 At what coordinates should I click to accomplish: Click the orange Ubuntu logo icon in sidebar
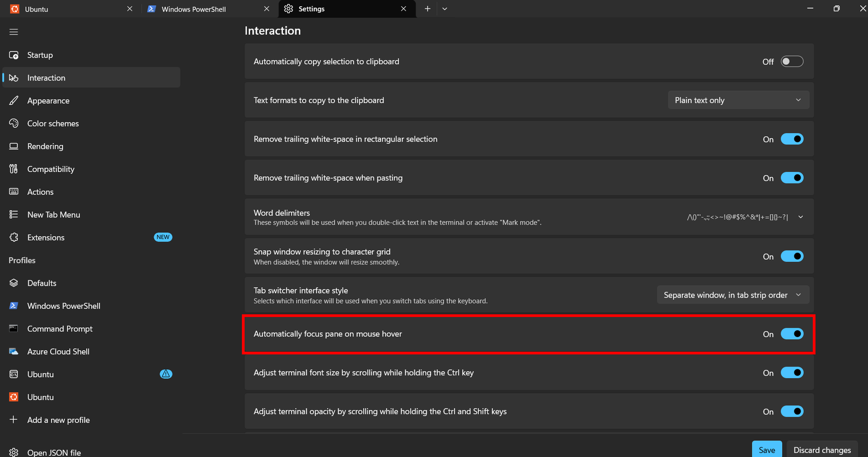coord(14,397)
